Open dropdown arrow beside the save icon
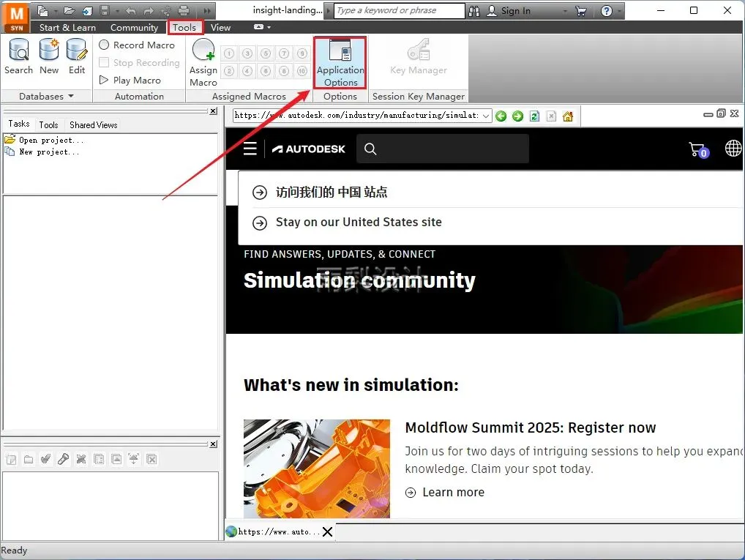Viewport: 745px width, 560px height. tap(117, 10)
